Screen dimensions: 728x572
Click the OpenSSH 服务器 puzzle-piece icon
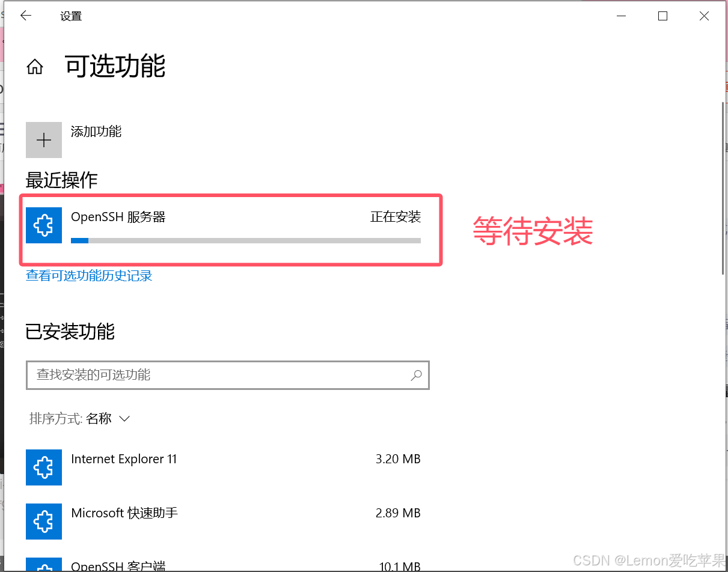pos(43,225)
